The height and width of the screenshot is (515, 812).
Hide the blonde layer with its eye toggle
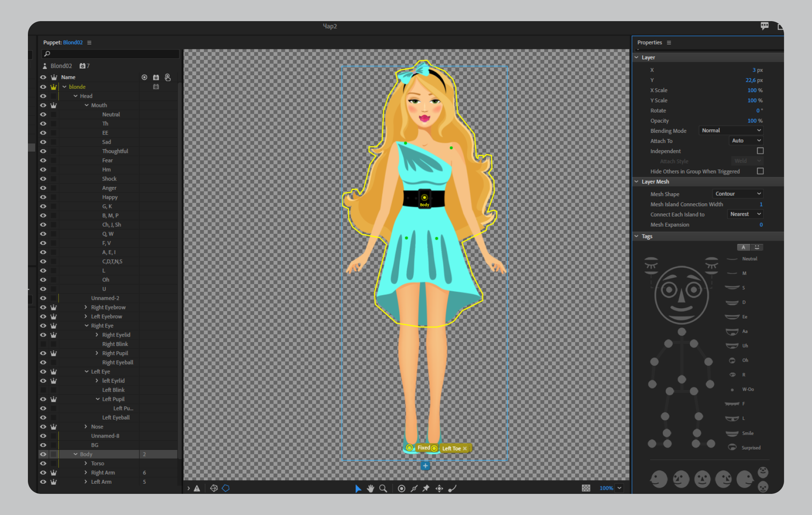(x=43, y=86)
